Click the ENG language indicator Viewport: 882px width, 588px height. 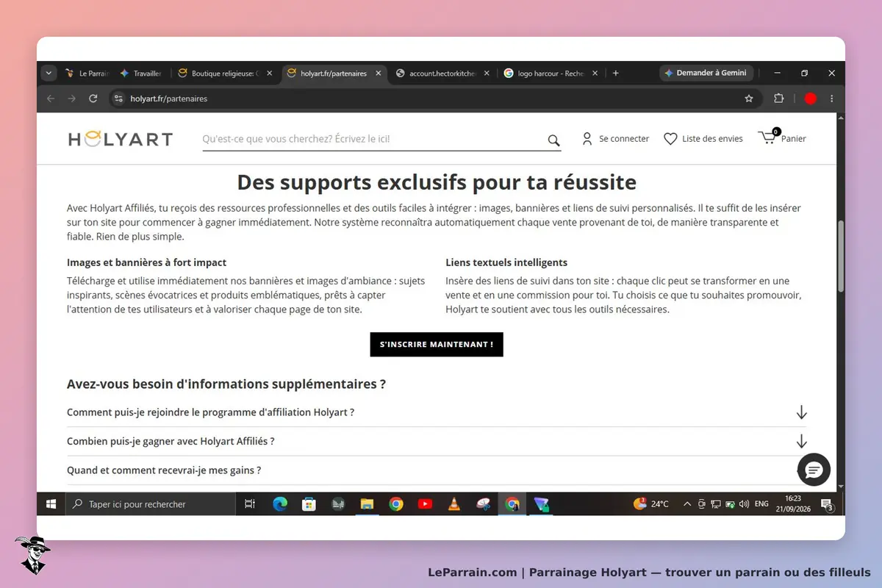(761, 504)
